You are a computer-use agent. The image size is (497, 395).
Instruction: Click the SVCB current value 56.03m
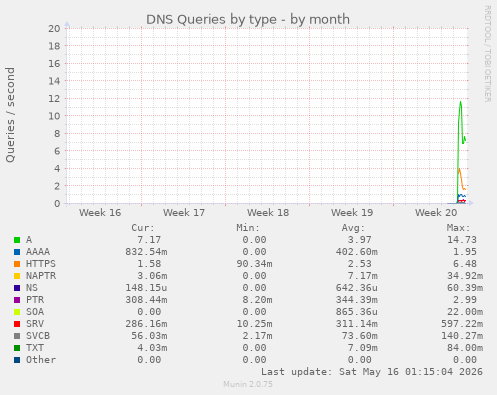pyautogui.click(x=149, y=336)
